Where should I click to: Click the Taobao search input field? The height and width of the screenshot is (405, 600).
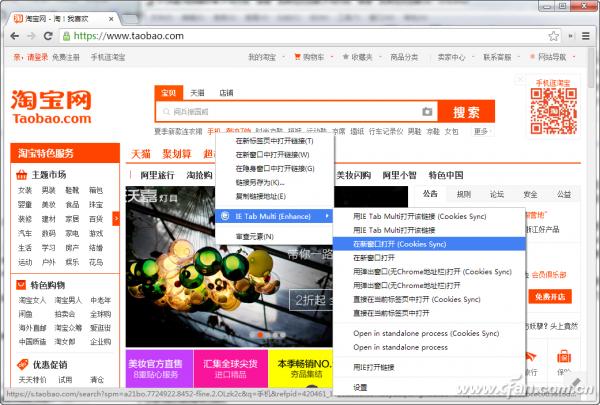295,112
